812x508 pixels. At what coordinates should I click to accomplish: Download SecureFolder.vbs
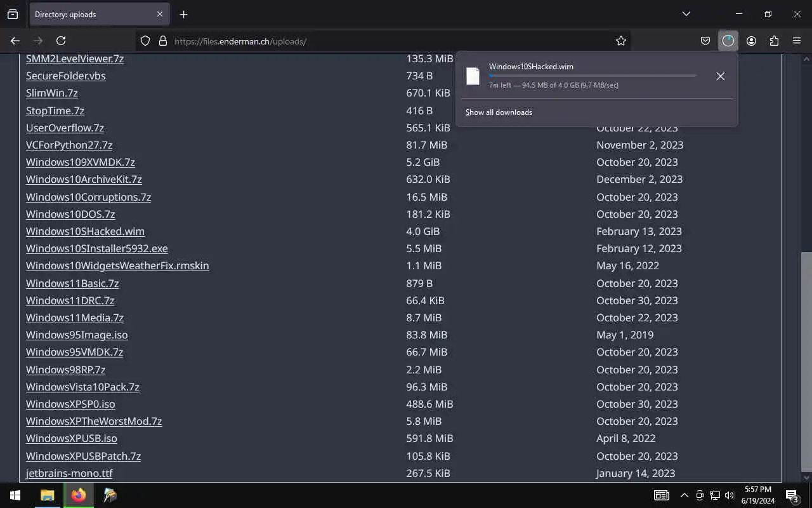coord(66,76)
